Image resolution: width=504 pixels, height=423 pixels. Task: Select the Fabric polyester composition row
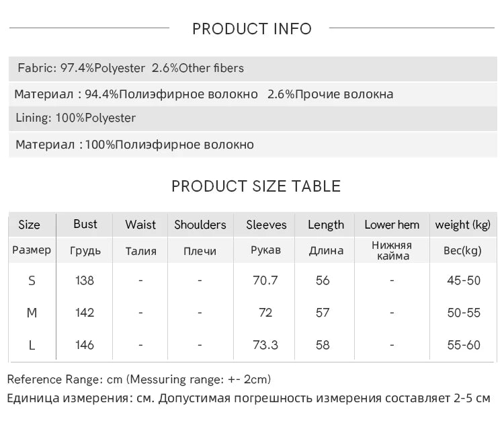click(x=131, y=68)
